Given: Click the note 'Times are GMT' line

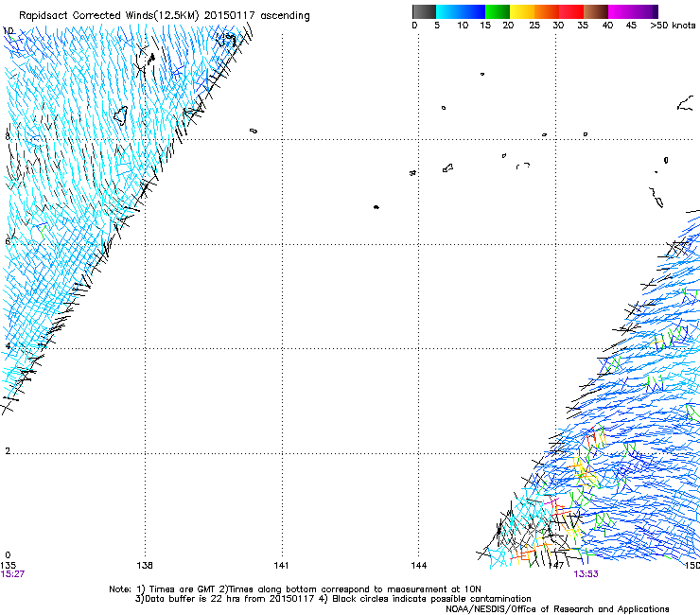Looking at the screenshot, I should point(295,589).
